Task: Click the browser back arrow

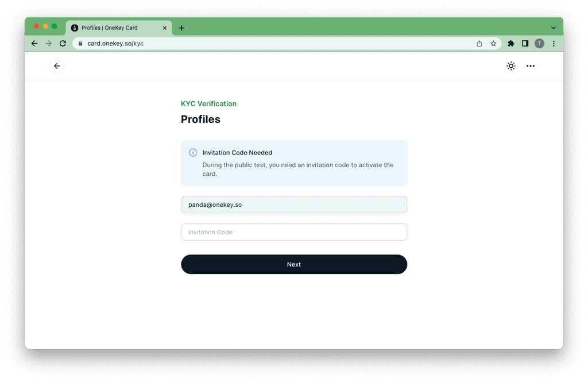Action: pyautogui.click(x=34, y=44)
